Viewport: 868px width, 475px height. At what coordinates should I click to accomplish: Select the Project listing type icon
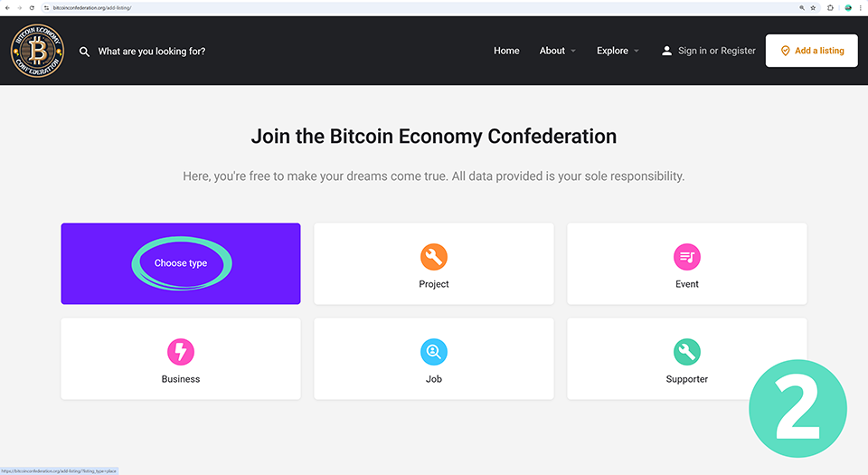(x=434, y=257)
